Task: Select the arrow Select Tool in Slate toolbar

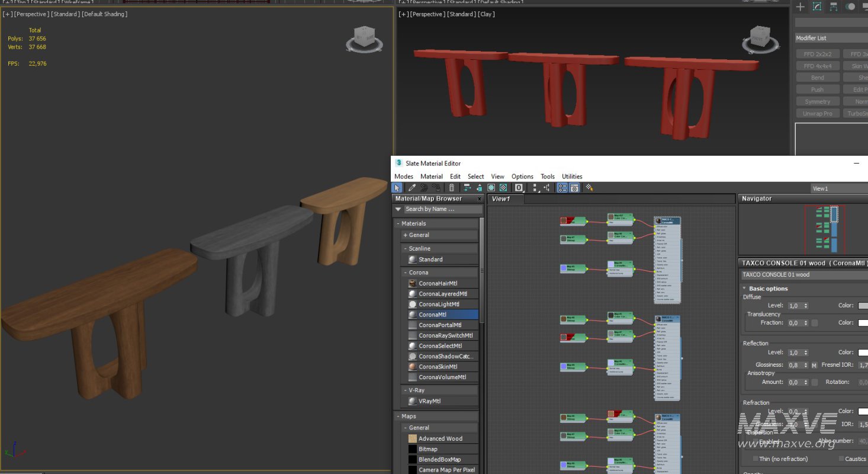Action: [398, 188]
